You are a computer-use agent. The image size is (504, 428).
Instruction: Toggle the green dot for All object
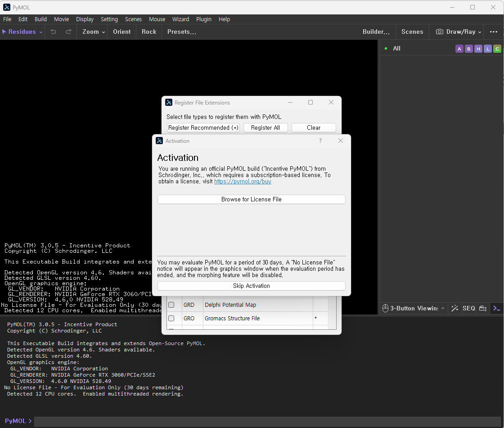[x=386, y=49]
